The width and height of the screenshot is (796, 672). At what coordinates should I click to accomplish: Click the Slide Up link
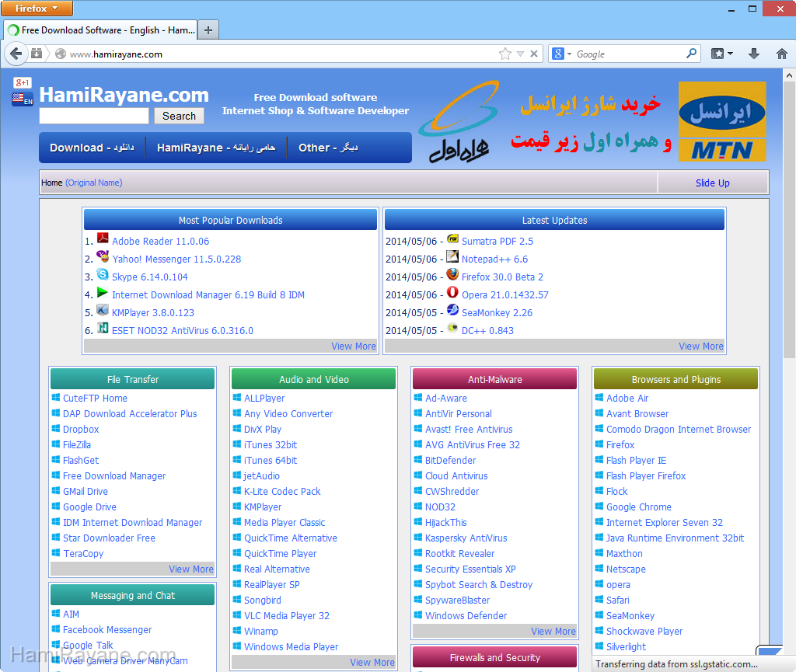pos(712,183)
